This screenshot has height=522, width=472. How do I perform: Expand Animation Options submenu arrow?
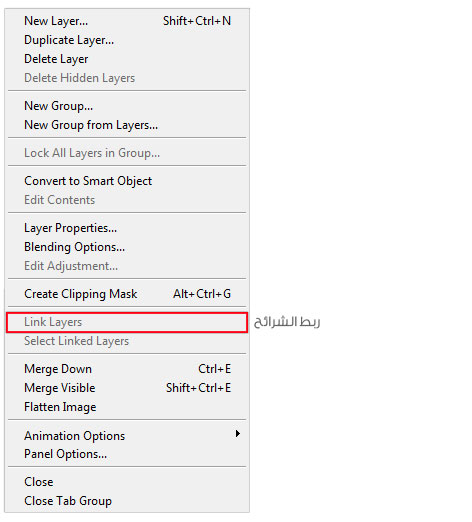[x=237, y=434]
